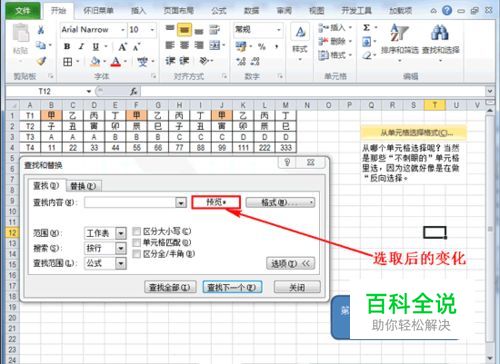Click into the 查找内容 input field
Screen dimensions: 500x364
130,202
